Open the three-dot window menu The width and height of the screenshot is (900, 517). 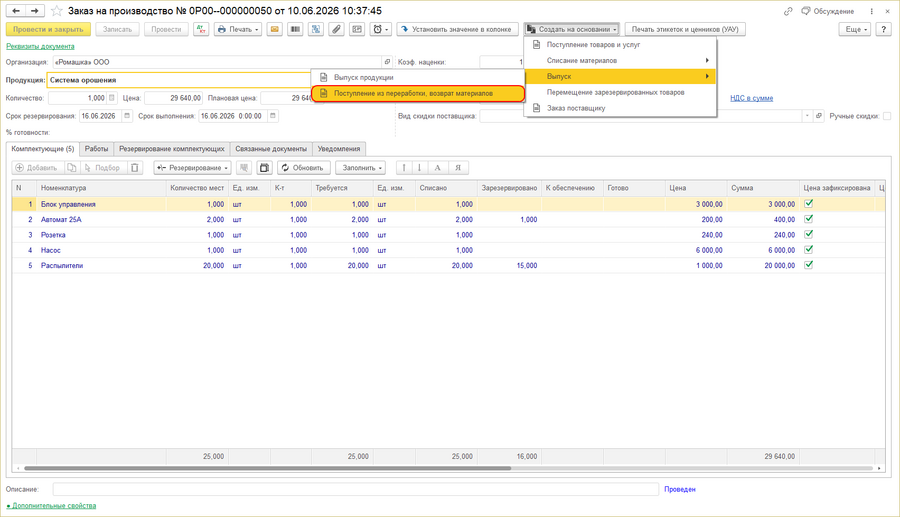coord(871,11)
